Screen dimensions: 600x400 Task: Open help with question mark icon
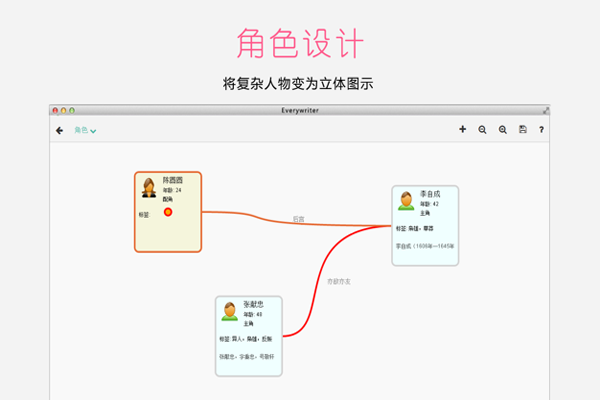(x=541, y=130)
